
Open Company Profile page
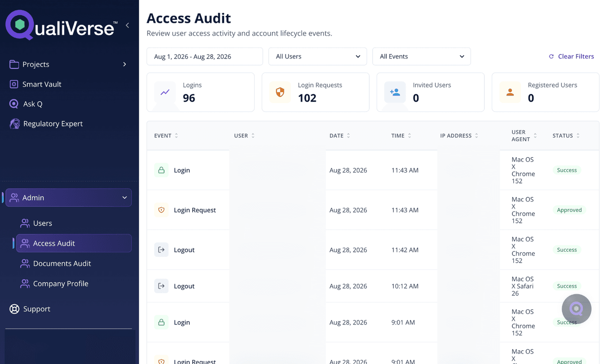click(x=60, y=284)
